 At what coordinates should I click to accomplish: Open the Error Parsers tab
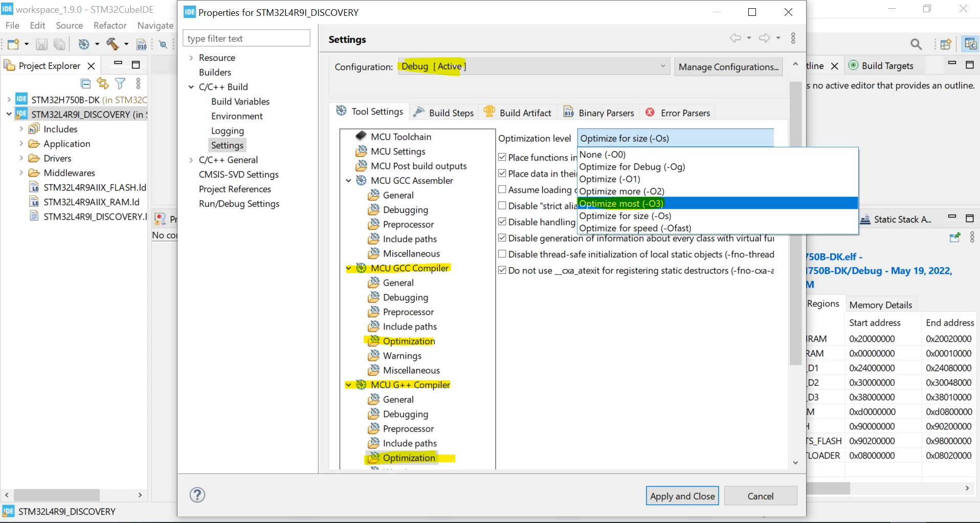(678, 113)
